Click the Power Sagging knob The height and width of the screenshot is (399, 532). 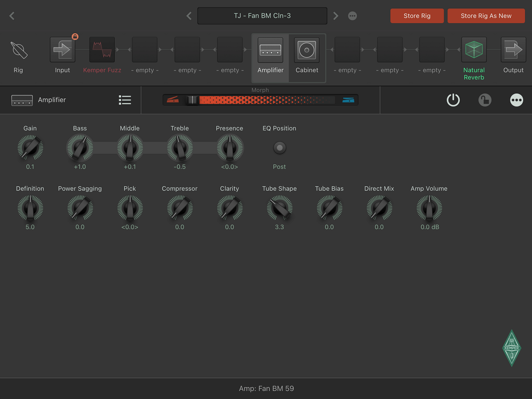click(80, 208)
